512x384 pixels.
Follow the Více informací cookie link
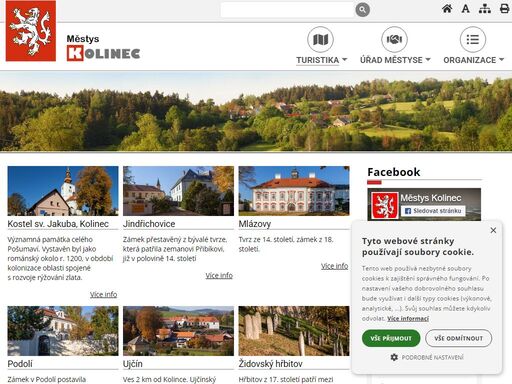408,318
